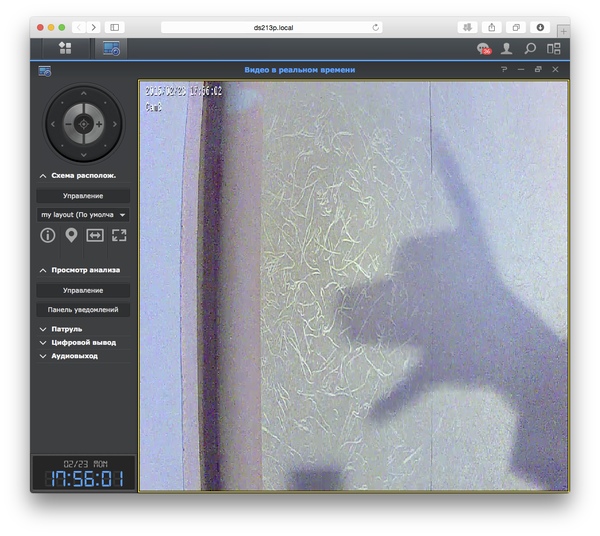Expand the Патруль section
Image resolution: width=600 pixels, height=536 pixels.
click(43, 329)
